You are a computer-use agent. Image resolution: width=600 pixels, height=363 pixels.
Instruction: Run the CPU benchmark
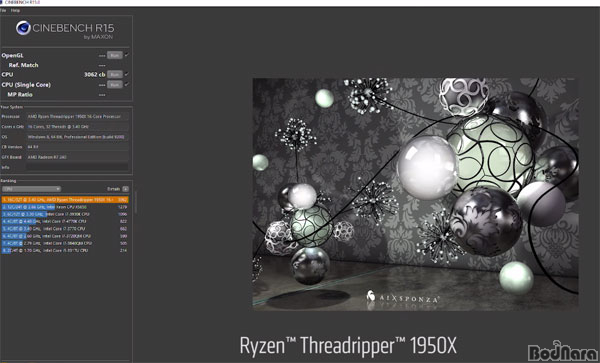tap(114, 74)
